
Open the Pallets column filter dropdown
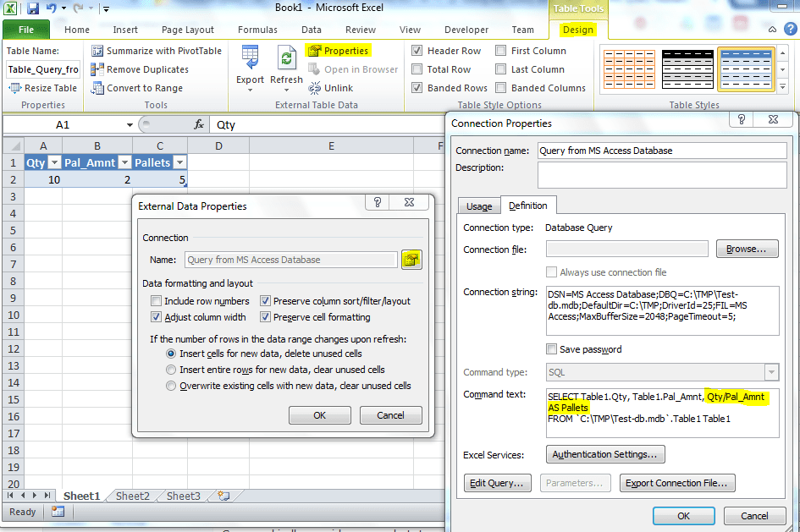[x=179, y=162]
